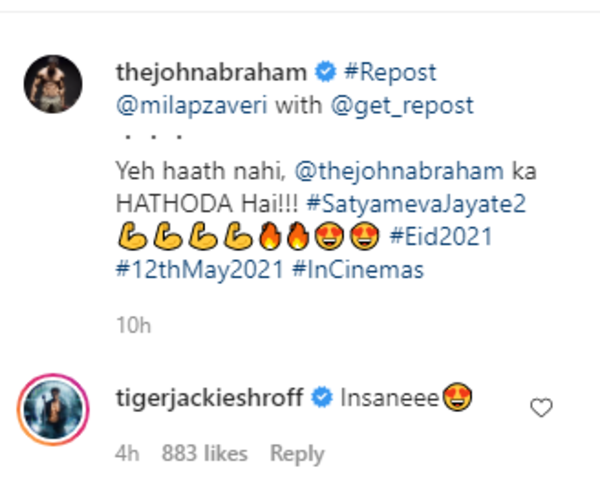600x492 pixels.
Task: Like tigerjackieshroff's comment with heart icon
Action: pos(541,407)
